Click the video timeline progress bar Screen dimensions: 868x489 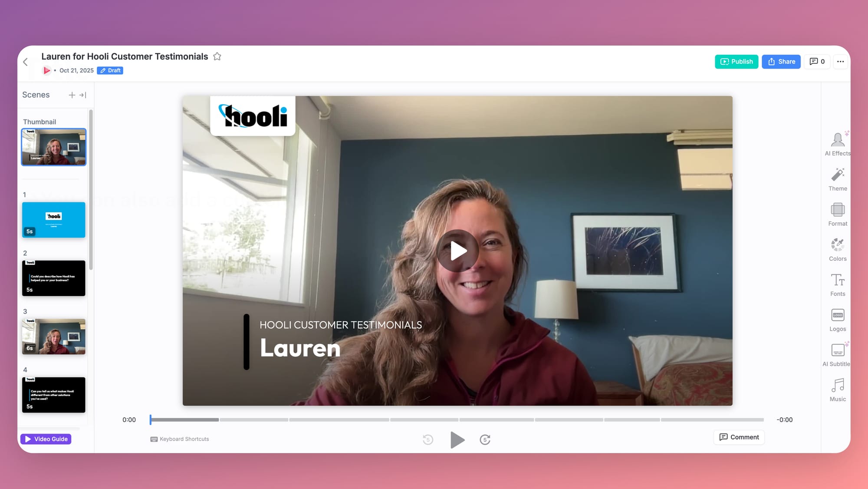pyautogui.click(x=457, y=420)
